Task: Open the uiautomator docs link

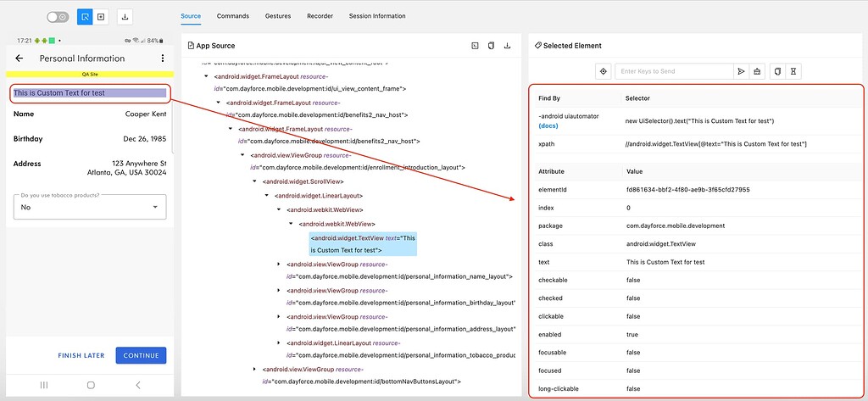Action: [548, 125]
